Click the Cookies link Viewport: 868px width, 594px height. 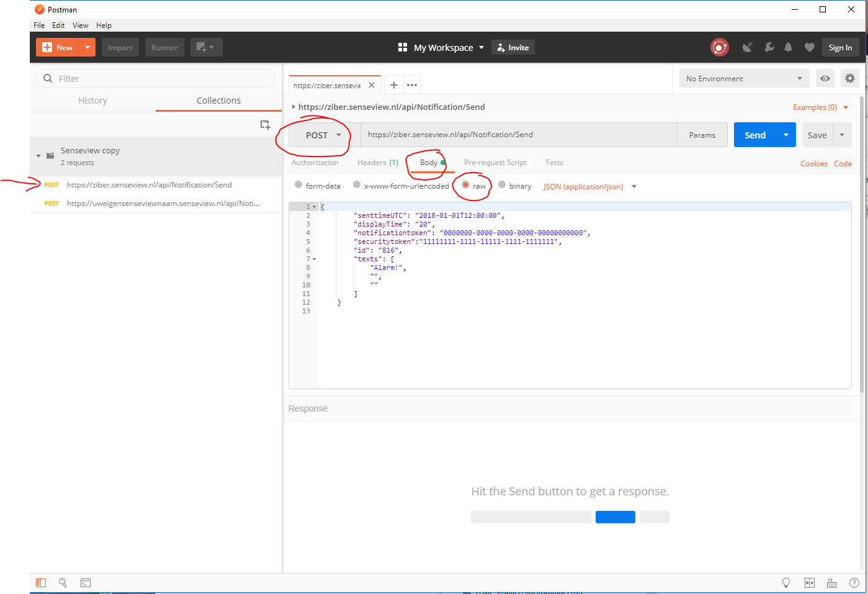click(x=814, y=164)
